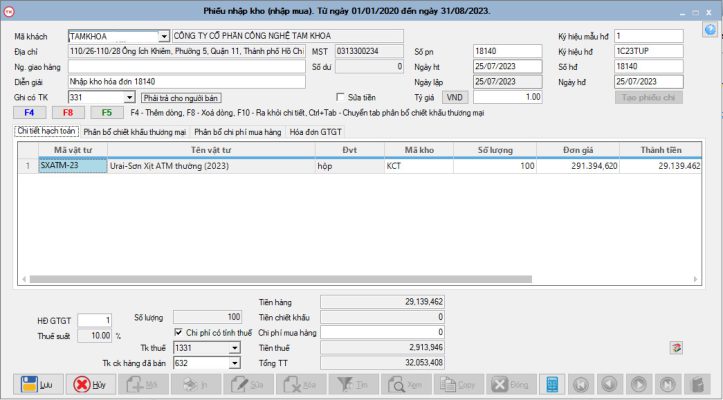723x400 pixels.
Task: Cancel editing with the Hủy button
Action: (91, 384)
